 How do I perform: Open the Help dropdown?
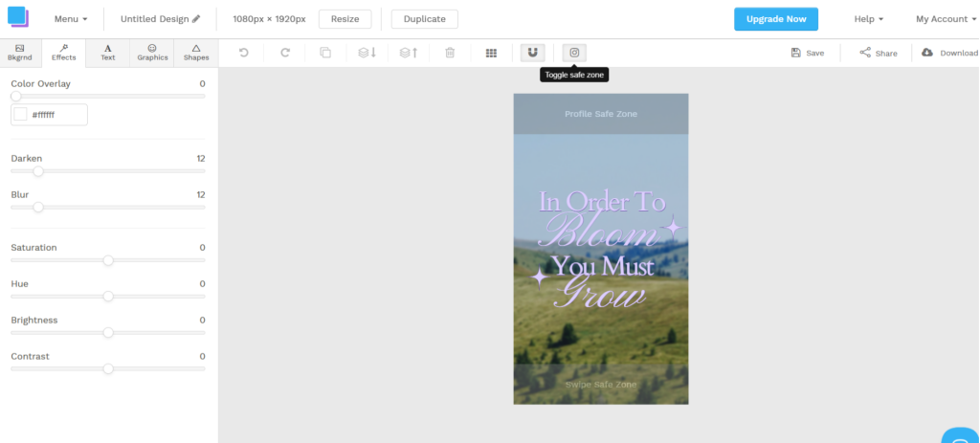coord(869,19)
